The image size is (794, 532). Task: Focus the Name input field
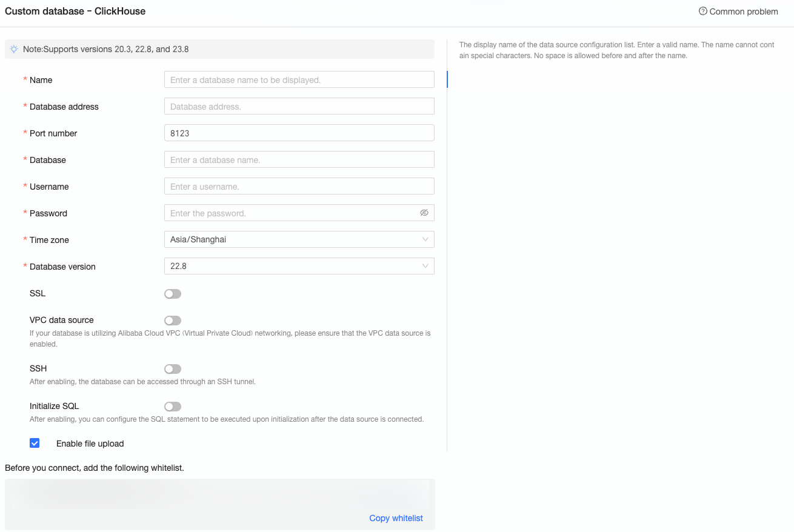(299, 79)
